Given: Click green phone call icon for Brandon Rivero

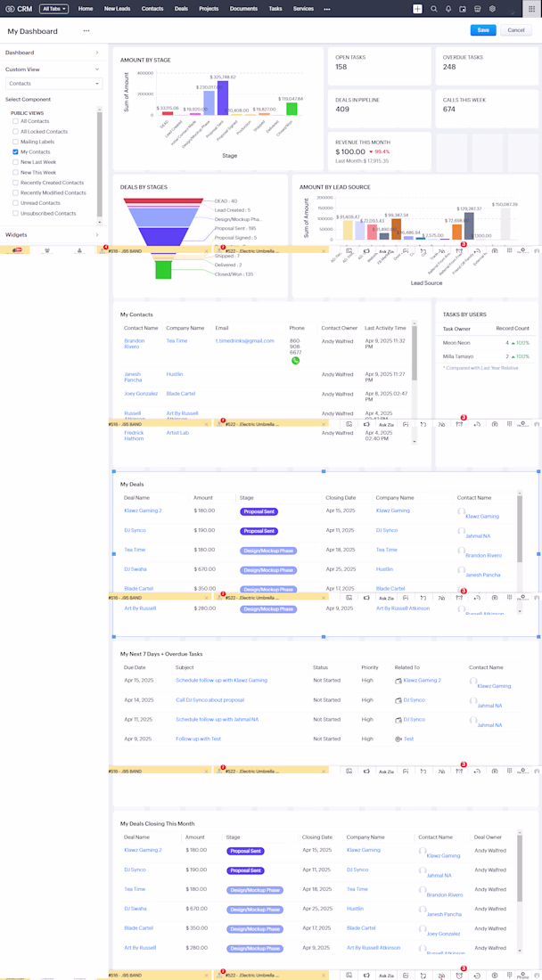Looking at the screenshot, I should (295, 361).
